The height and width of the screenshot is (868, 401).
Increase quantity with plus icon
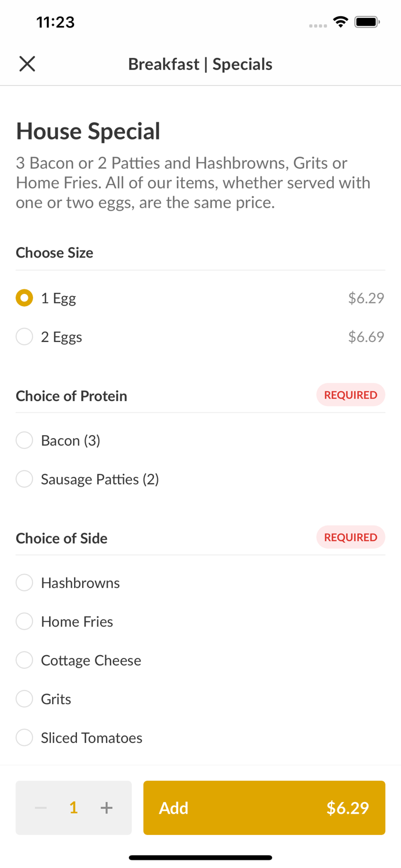click(x=106, y=808)
